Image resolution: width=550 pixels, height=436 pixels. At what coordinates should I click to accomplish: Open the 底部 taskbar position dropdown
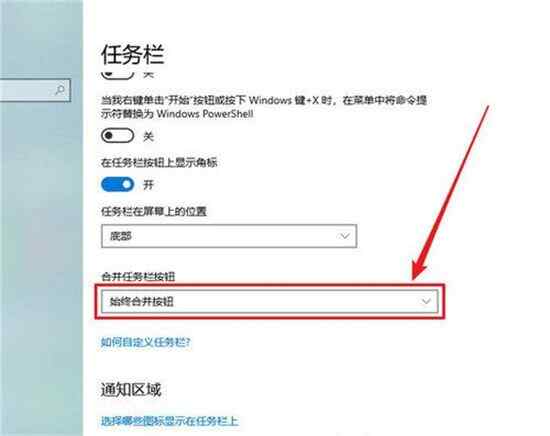point(229,236)
